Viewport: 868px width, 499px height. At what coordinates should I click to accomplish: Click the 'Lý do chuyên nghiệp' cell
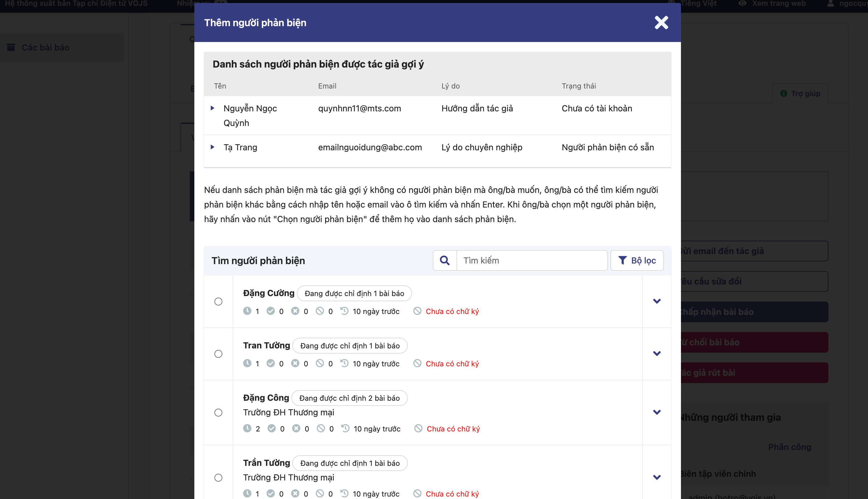(x=482, y=147)
